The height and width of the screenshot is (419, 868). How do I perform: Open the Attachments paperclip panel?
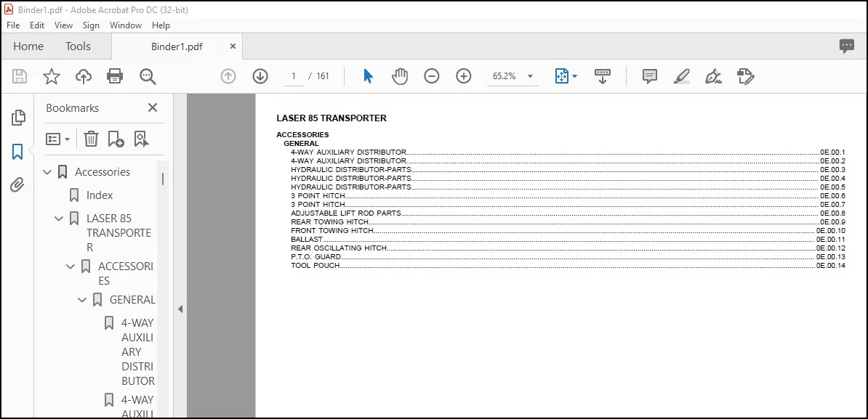tap(17, 184)
